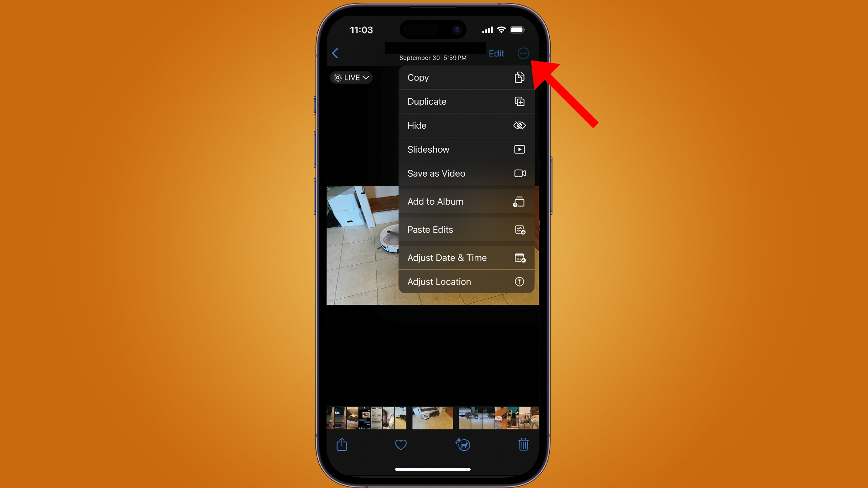Toggle visibility using Hide option
This screenshot has height=488, width=868.
click(466, 125)
